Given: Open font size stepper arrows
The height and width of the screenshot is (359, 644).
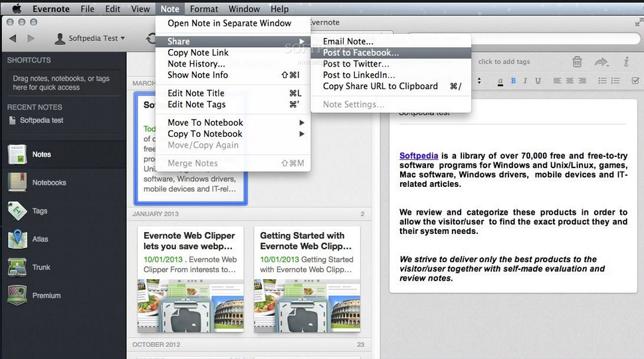Looking at the screenshot, I should coord(479,81).
